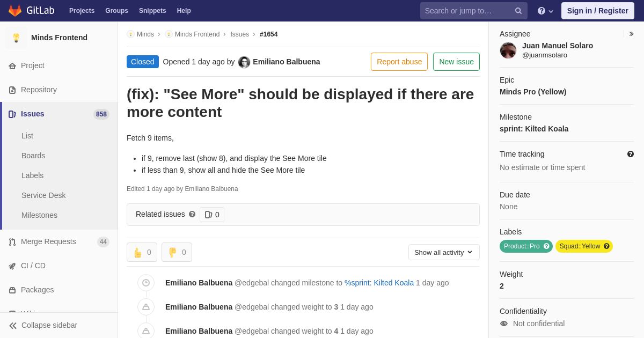Open the sprint: Kilted Koala sidebar milestone
Image resolution: width=644 pixels, height=338 pixels.
click(x=534, y=129)
